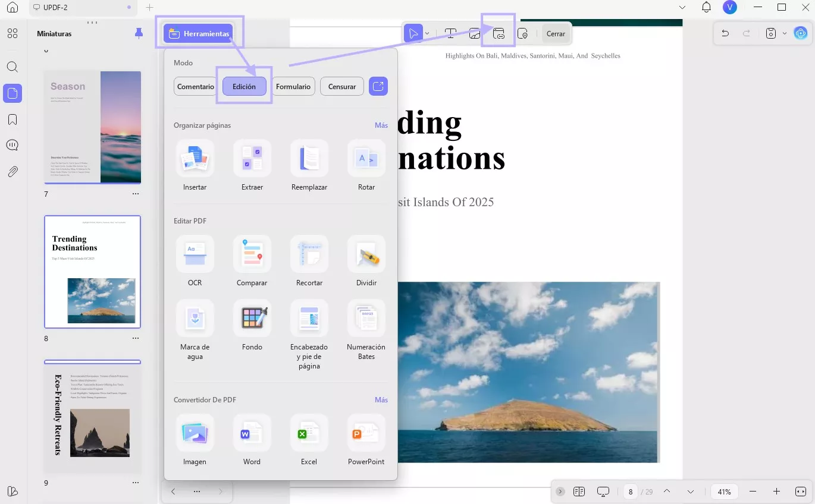815x504 pixels.
Task: Open the UPDF AI assistant icon
Action: coord(801,33)
